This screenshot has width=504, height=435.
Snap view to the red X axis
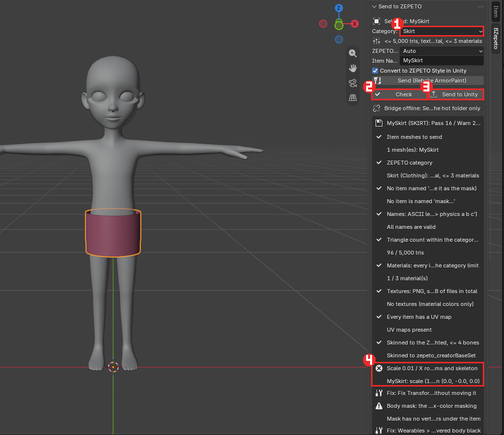(355, 23)
